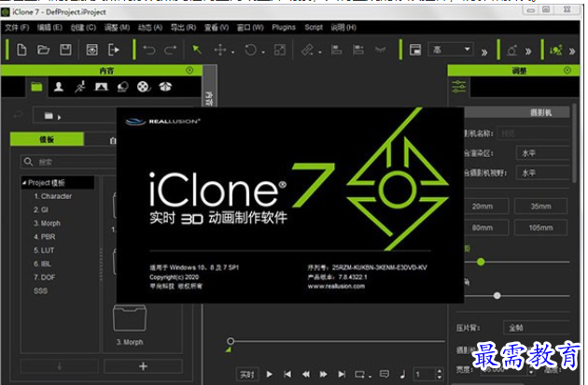Toggle the 实时 realtime button
588x385 pixels.
(x=247, y=375)
